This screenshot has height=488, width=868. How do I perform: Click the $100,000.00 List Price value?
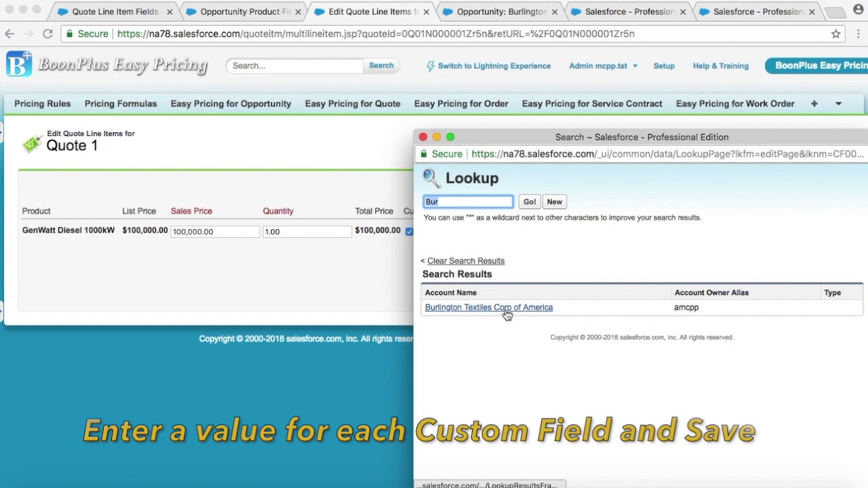pyautogui.click(x=145, y=230)
